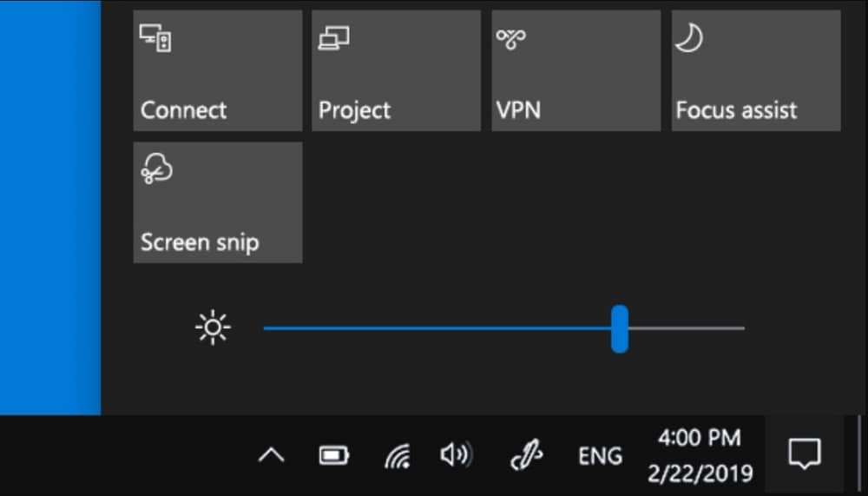This screenshot has height=496, width=868.
Task: Open the ENG input language switcher
Action: (x=600, y=456)
